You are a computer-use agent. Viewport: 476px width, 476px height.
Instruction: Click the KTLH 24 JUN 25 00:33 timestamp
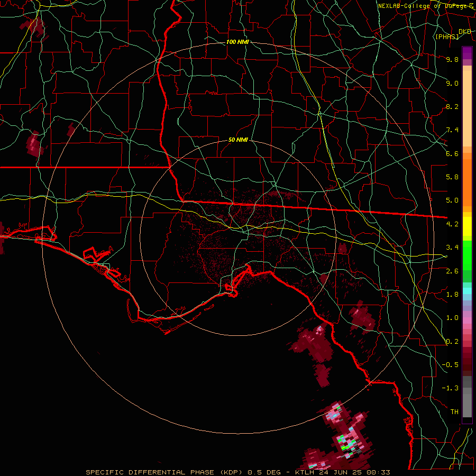(x=342, y=472)
